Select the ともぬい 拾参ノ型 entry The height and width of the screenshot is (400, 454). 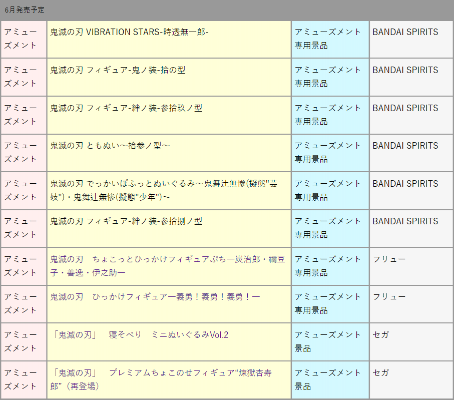click(x=169, y=153)
